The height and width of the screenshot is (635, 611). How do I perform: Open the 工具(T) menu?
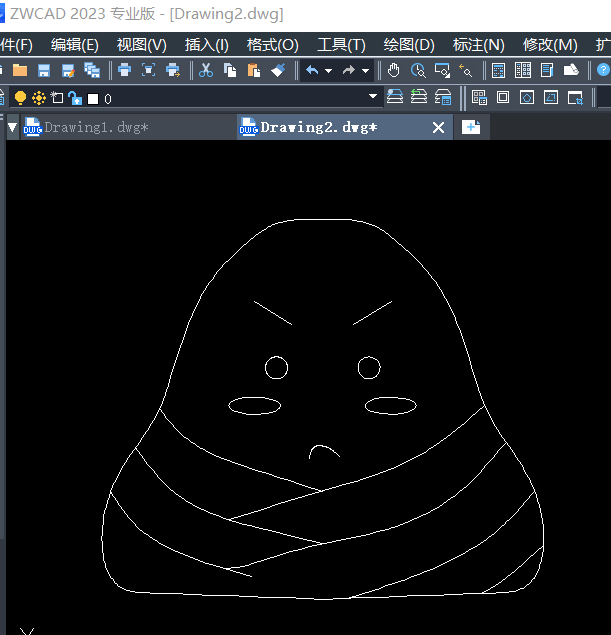click(341, 45)
